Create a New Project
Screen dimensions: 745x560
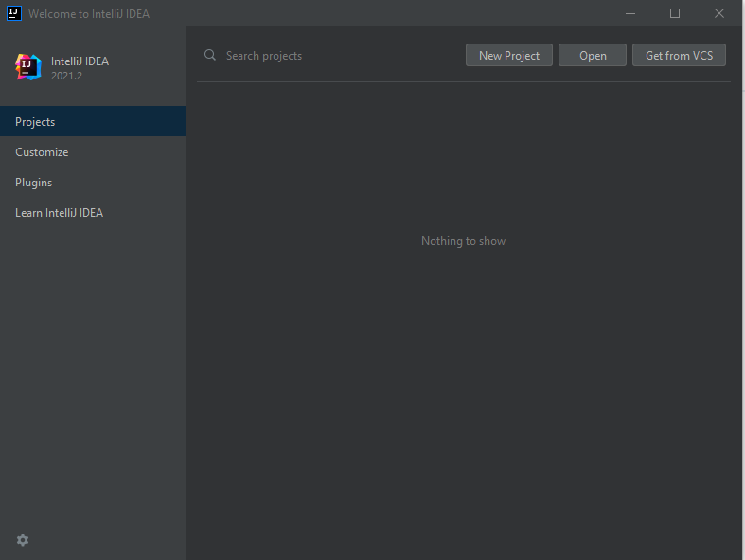tap(509, 55)
